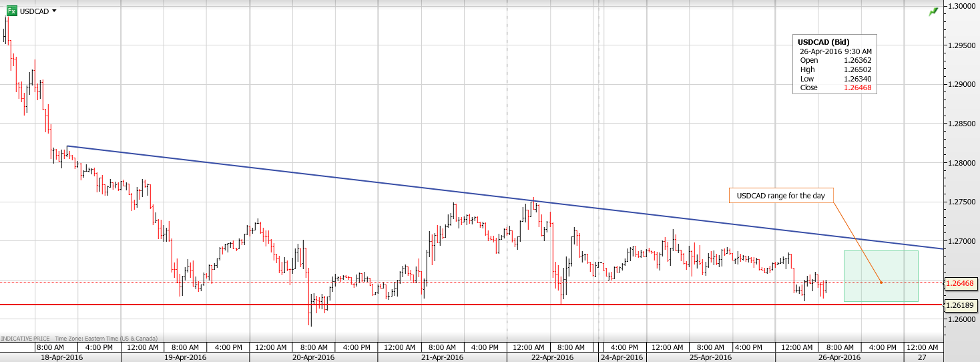Click the 1.30000 price axis label

point(960,7)
